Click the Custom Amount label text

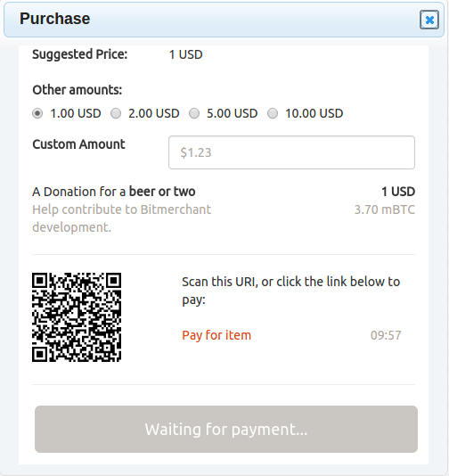coord(78,144)
